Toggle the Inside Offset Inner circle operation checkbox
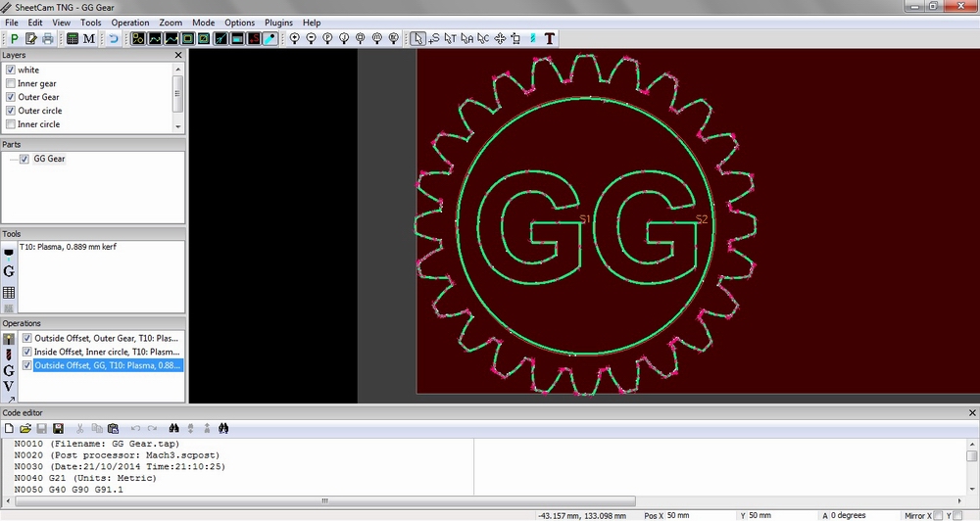Screen dimensions: 980x521 [x=26, y=352]
